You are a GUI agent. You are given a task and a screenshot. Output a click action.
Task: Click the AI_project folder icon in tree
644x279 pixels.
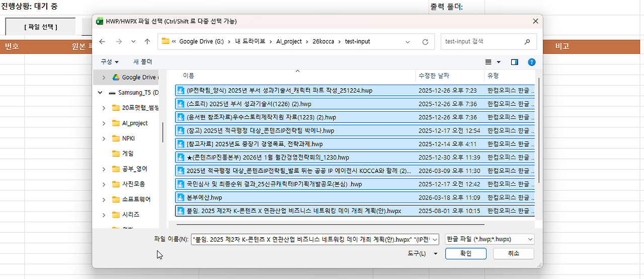116,123
